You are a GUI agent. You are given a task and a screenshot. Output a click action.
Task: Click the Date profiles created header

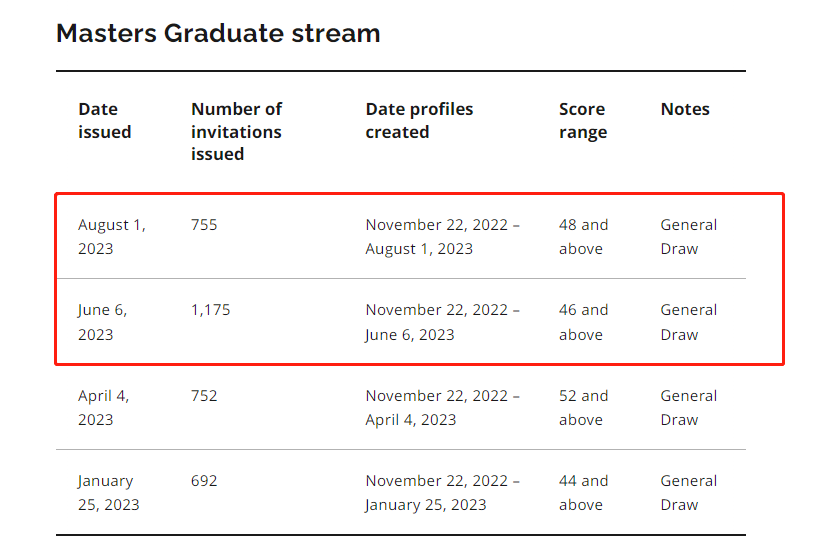pyautogui.click(x=419, y=120)
